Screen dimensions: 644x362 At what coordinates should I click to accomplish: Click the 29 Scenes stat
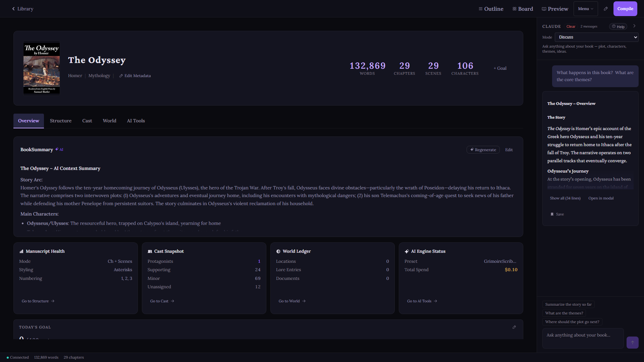[433, 68]
